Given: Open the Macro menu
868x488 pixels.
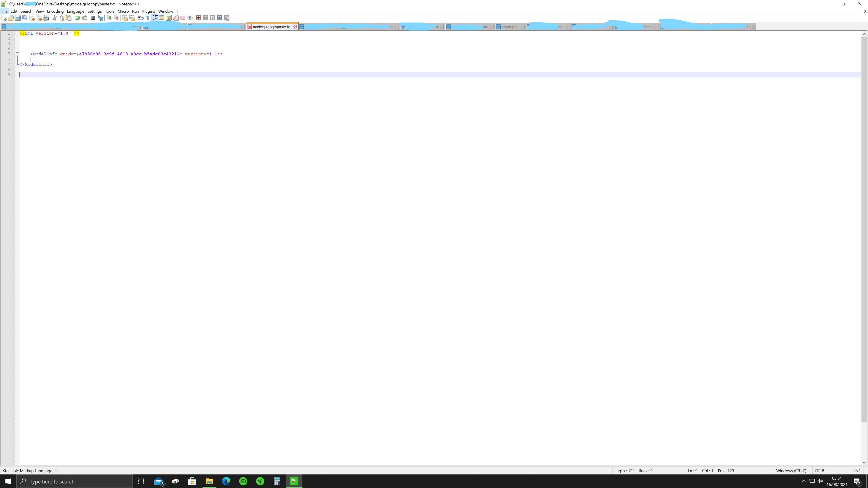Looking at the screenshot, I should 123,11.
